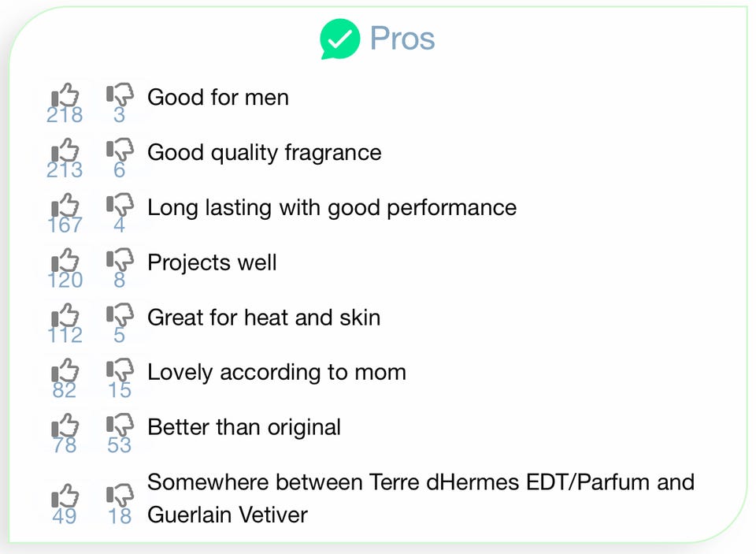Upvote 'Great for heat and skin'
The width and height of the screenshot is (756, 554).
pyautogui.click(x=66, y=317)
